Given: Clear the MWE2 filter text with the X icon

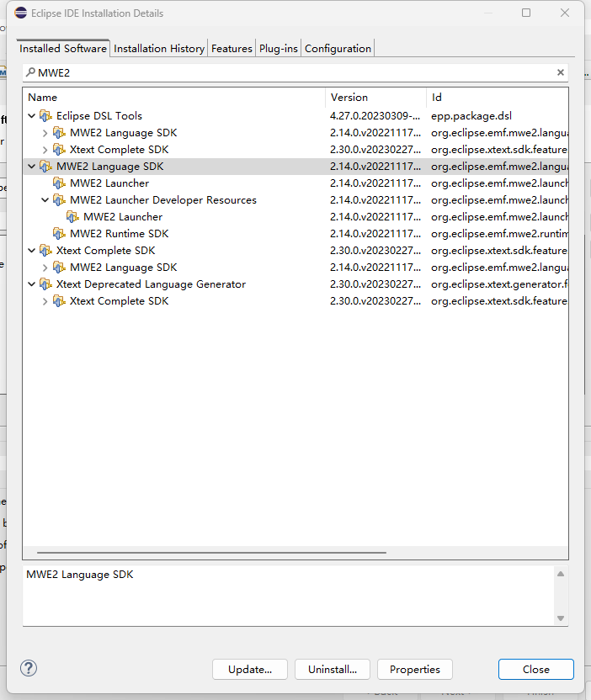Looking at the screenshot, I should coord(560,72).
